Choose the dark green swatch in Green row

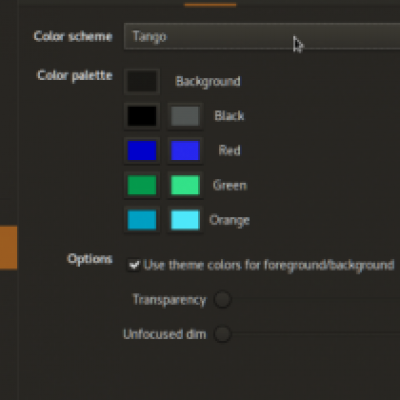pyautogui.click(x=142, y=185)
